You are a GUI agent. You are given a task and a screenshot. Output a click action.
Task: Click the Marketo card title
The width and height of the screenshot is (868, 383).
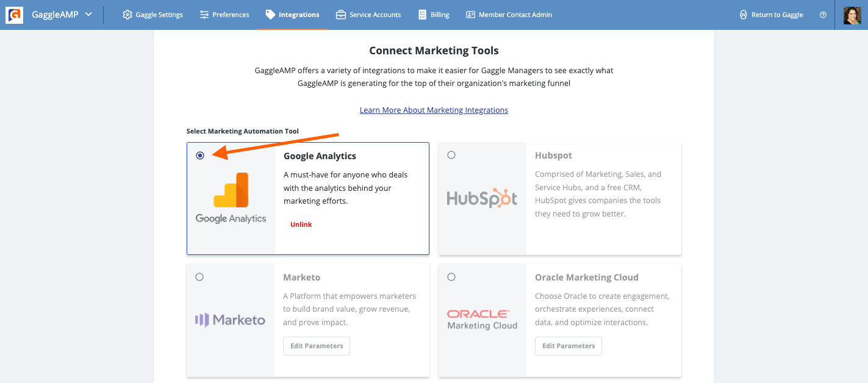[301, 277]
